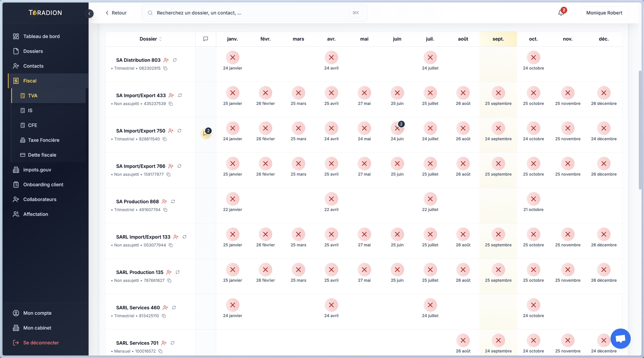This screenshot has width=644, height=358.
Task: Open the Monique Robert account menu
Action: 604,12
